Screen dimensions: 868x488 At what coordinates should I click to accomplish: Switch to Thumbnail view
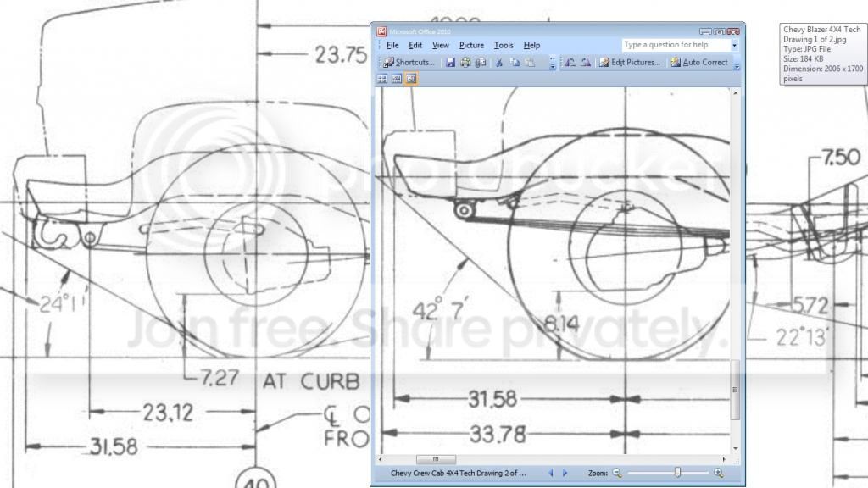point(382,79)
